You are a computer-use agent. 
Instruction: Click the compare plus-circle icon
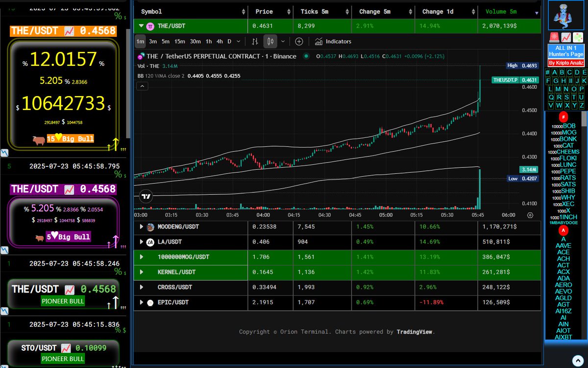point(299,42)
